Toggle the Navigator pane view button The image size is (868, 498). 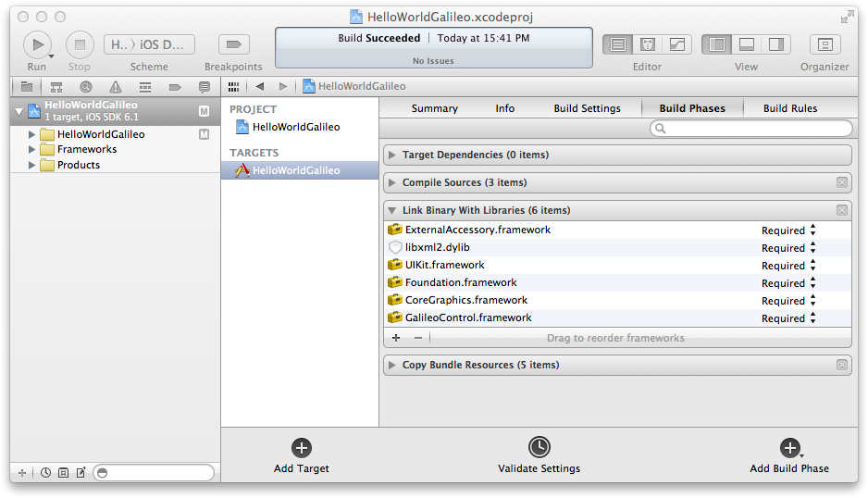(716, 44)
